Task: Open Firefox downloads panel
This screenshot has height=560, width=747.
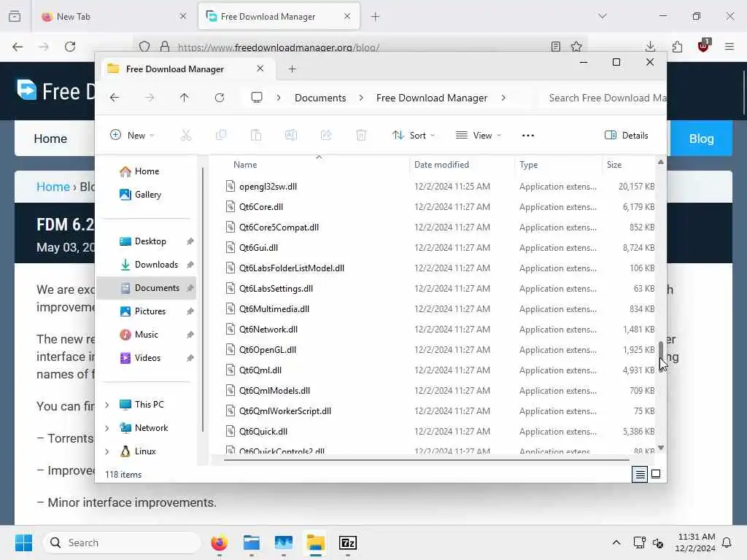Action: [650, 47]
